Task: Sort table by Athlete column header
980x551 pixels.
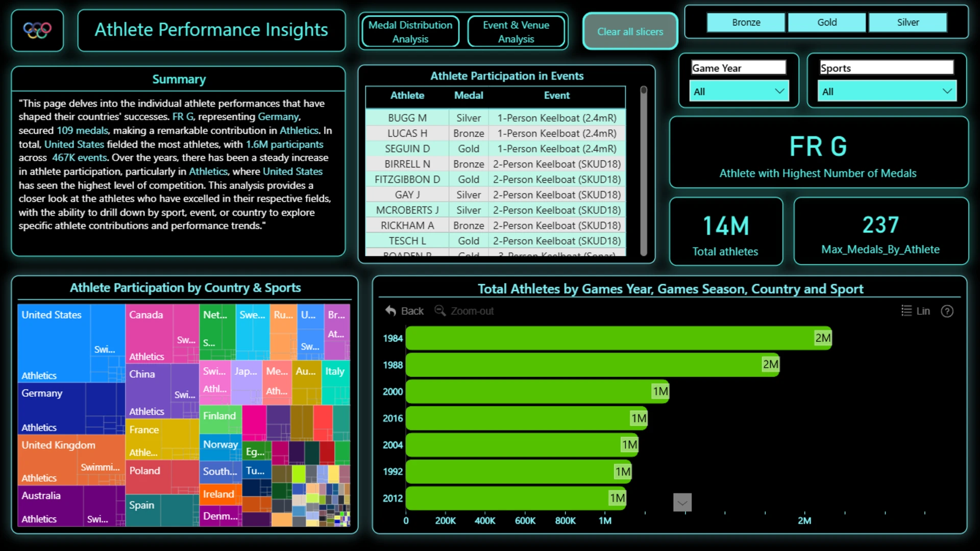Action: point(407,95)
